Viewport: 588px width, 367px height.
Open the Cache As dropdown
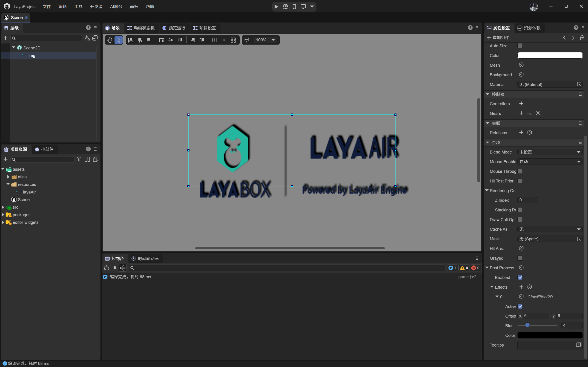coord(550,229)
